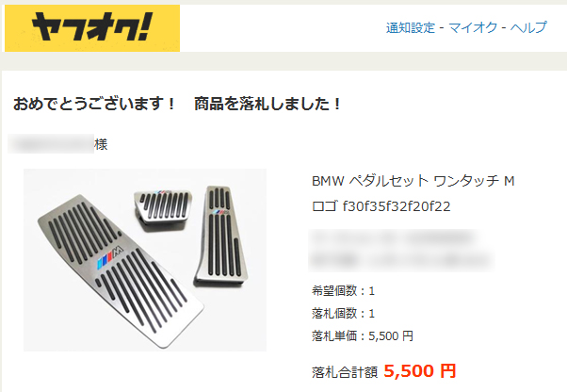Click the blurred username before 様
Image resolution: width=567 pixels, height=392 pixels.
[51, 144]
